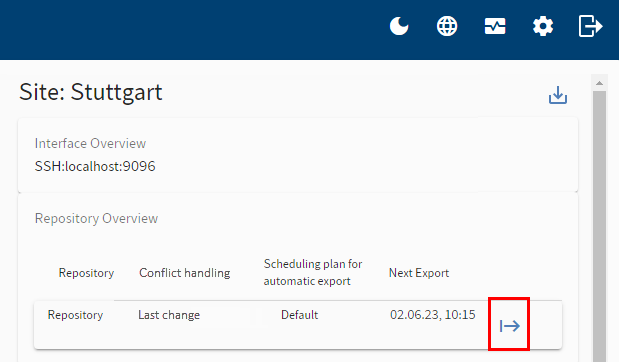This screenshot has height=362, width=619.
Task: Click the 'Last change' cell
Action: 169,315
